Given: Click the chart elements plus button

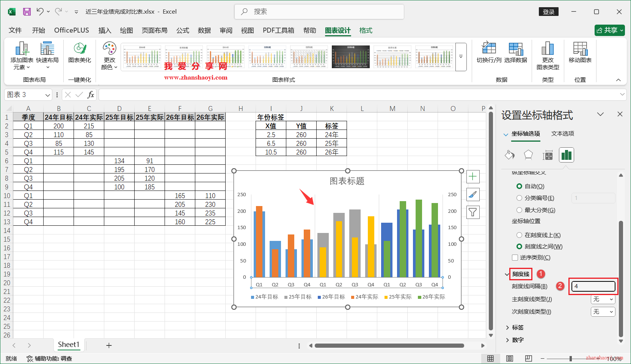Looking at the screenshot, I should 472,177.
